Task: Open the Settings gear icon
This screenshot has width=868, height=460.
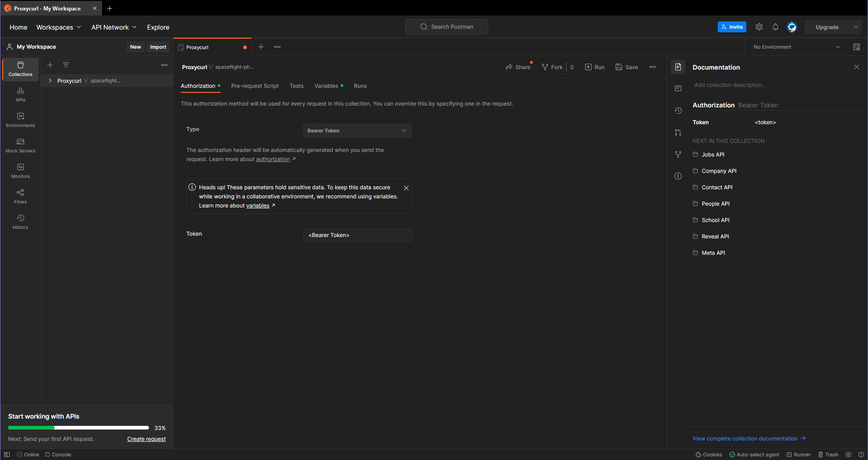Action: [759, 27]
